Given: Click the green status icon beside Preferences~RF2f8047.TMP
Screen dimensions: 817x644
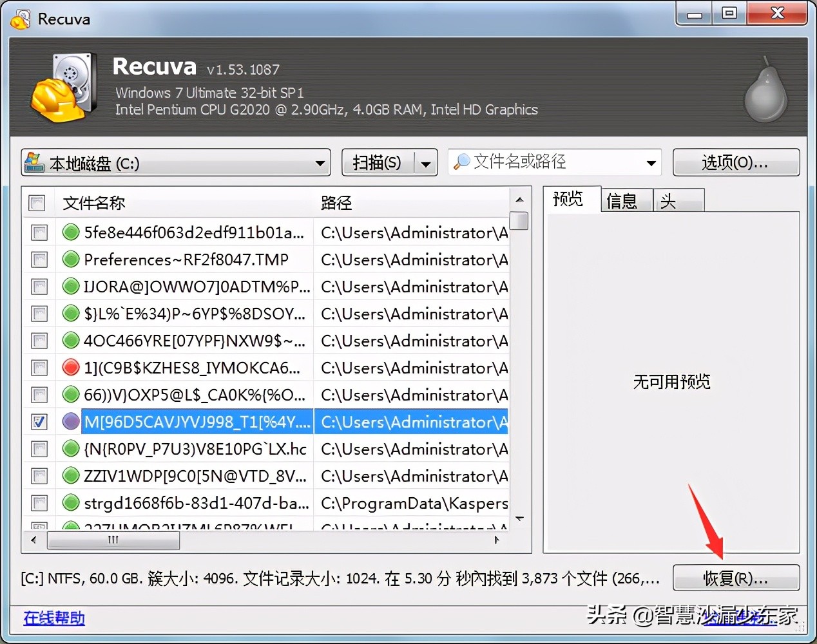Looking at the screenshot, I should pyautogui.click(x=71, y=260).
